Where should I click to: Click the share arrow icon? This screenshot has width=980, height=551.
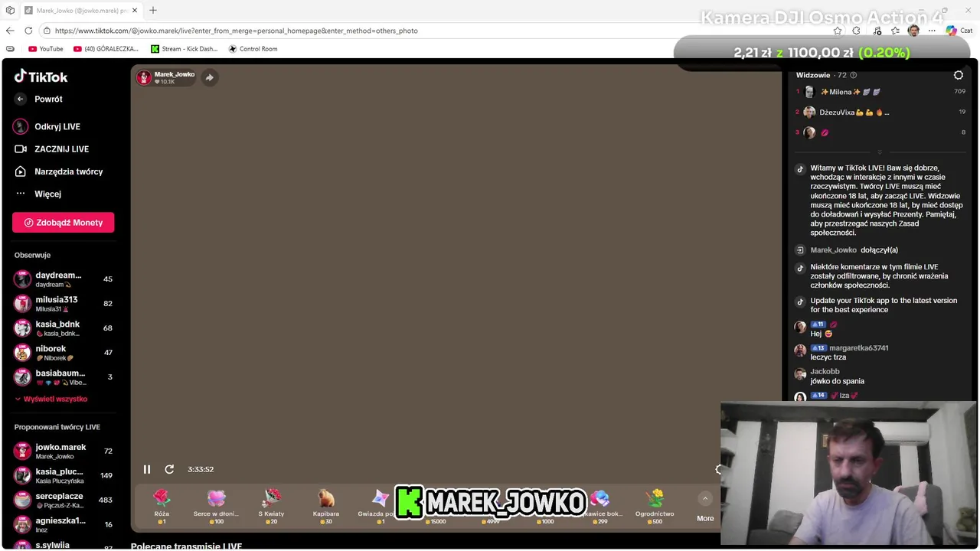click(210, 77)
